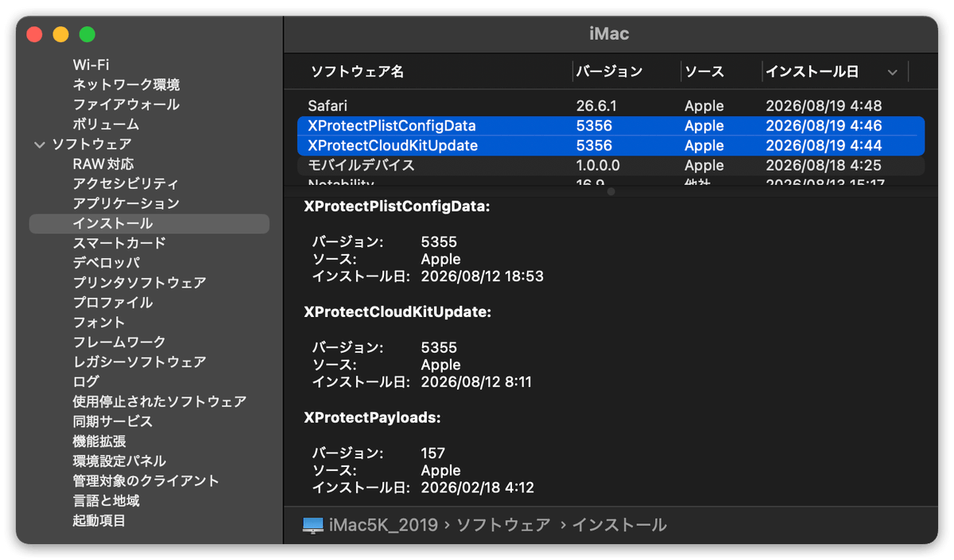
Task: Open 管理対象のクライアント in the sidebar
Action: (x=145, y=481)
